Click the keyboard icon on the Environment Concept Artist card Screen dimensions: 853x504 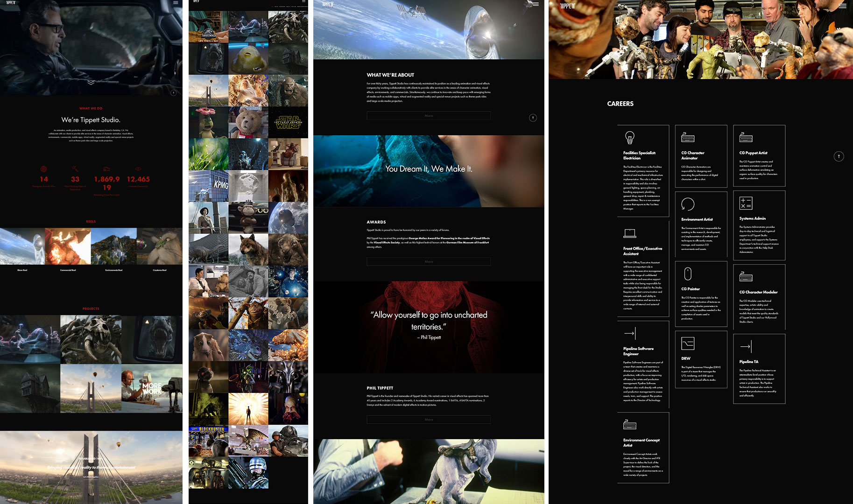pos(630,424)
